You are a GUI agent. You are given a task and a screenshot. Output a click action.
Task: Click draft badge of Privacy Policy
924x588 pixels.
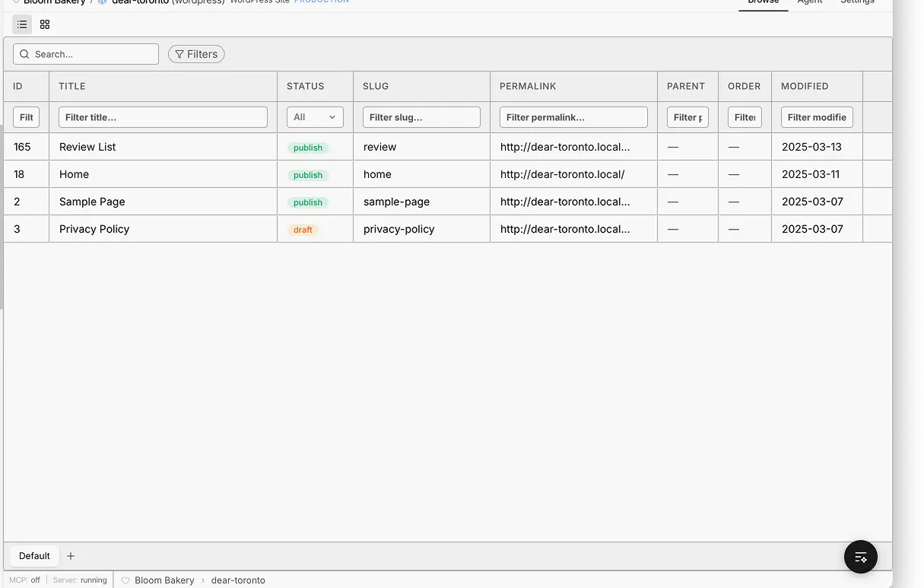[303, 230]
